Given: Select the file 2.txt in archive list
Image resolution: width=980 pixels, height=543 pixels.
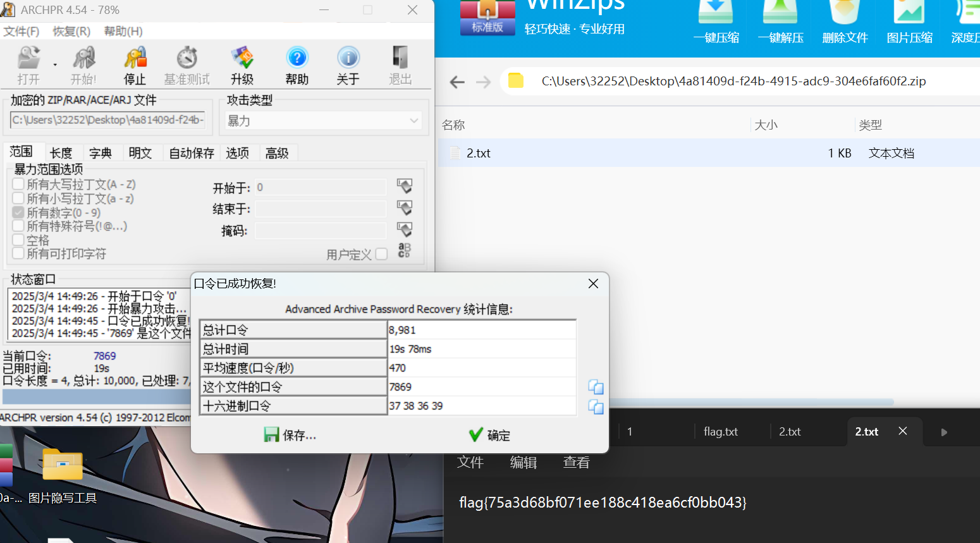Looking at the screenshot, I should (x=479, y=152).
